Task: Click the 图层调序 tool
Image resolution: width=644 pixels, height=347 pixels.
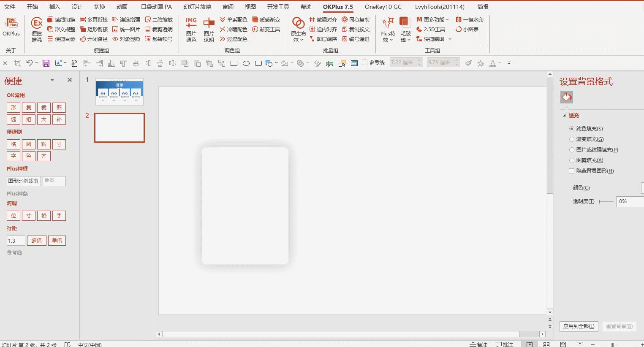Action: point(323,39)
